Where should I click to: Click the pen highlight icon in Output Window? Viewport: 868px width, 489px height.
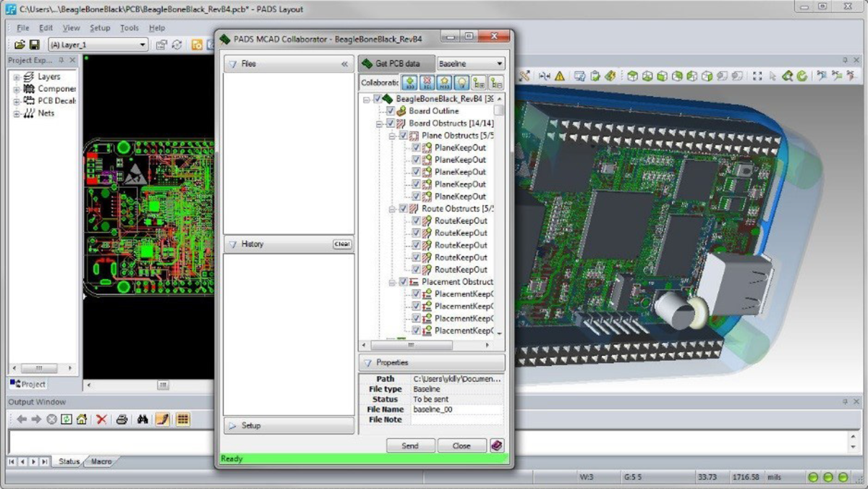pyautogui.click(x=162, y=419)
